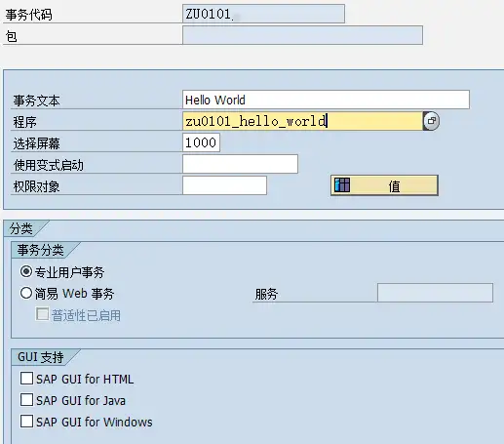Click the 值 button

tap(384, 185)
